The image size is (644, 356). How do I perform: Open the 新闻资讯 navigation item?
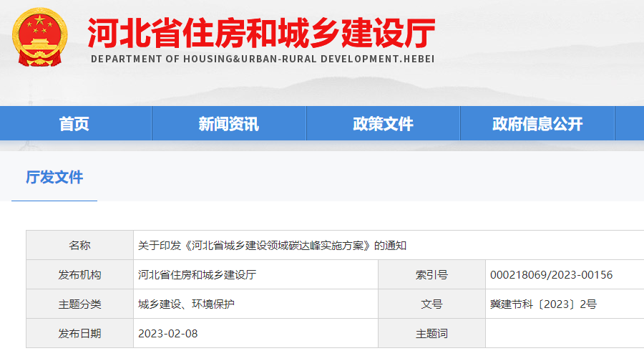pyautogui.click(x=229, y=124)
